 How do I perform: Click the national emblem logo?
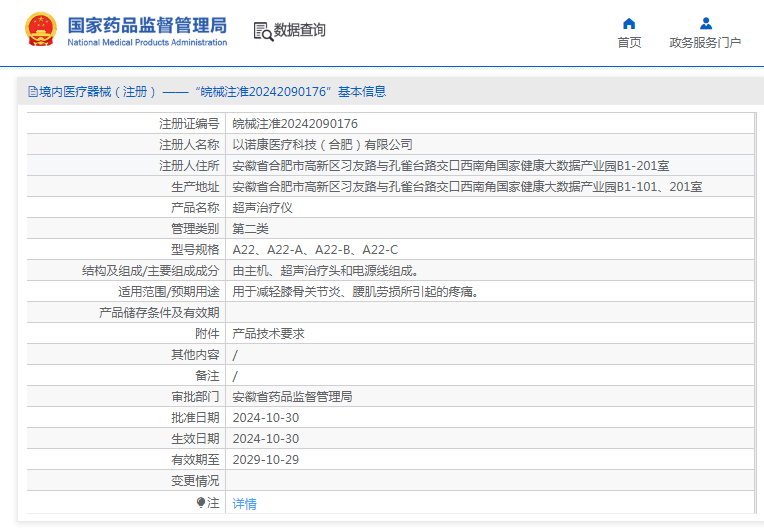tap(40, 30)
